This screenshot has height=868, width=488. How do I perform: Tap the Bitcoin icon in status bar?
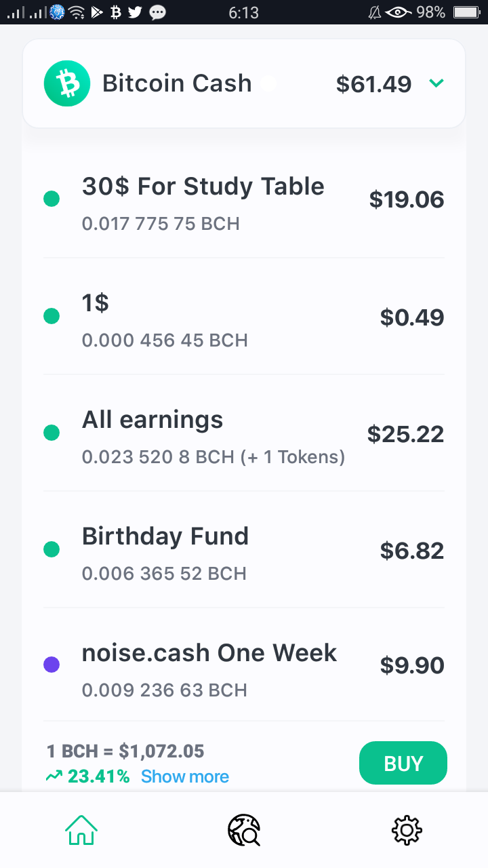pos(115,12)
